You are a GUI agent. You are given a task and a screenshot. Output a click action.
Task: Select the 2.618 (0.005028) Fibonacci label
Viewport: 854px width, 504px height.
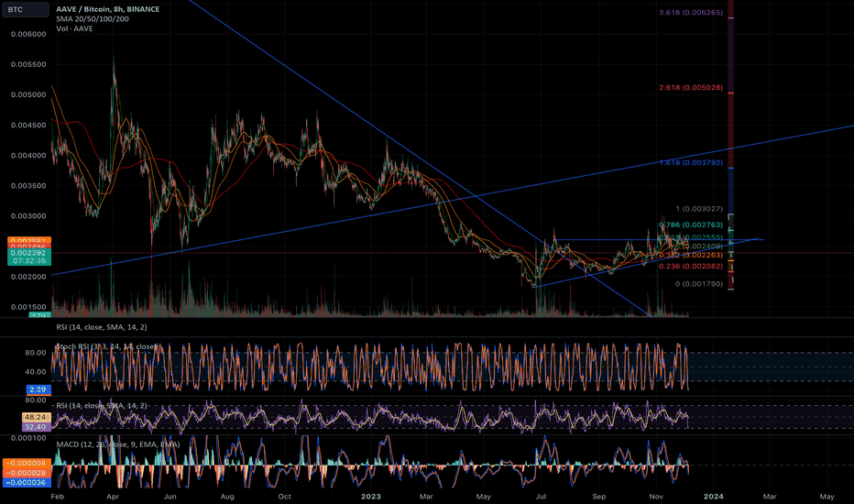tap(691, 88)
